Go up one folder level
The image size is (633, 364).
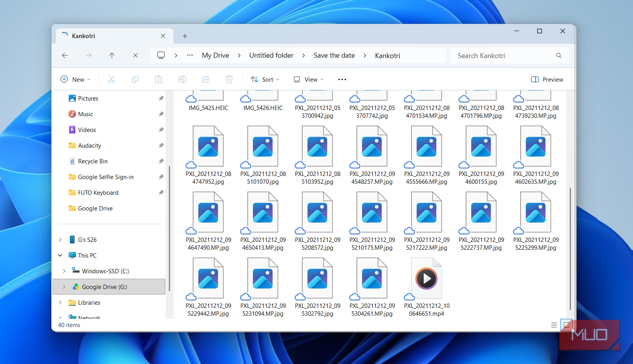point(112,55)
